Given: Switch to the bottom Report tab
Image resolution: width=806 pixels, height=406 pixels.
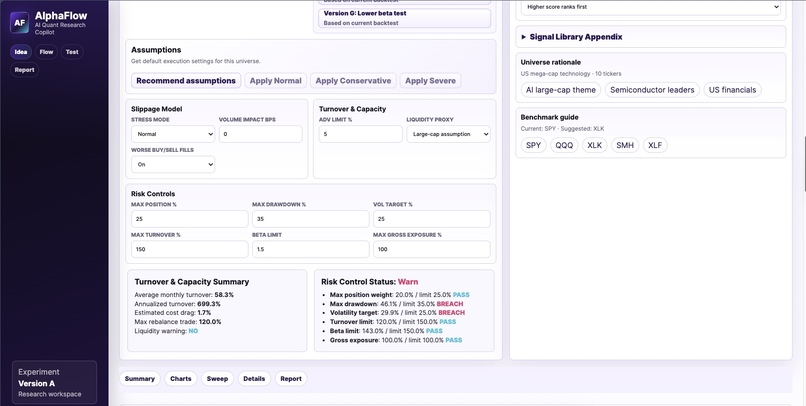Looking at the screenshot, I should [291, 379].
